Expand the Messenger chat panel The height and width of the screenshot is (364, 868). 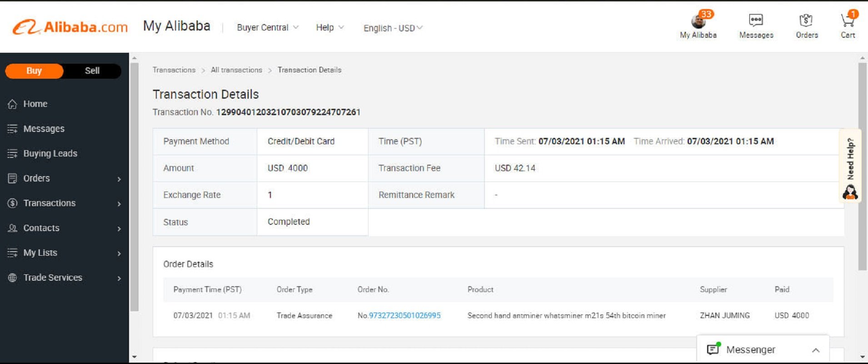[x=815, y=350]
